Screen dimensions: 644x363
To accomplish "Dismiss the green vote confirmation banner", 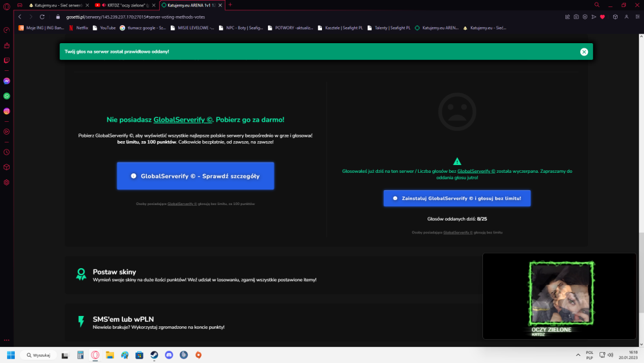I will coord(583,52).
